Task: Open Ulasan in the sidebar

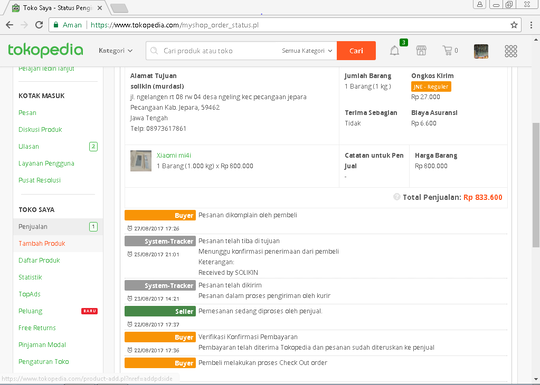Action: coord(29,146)
